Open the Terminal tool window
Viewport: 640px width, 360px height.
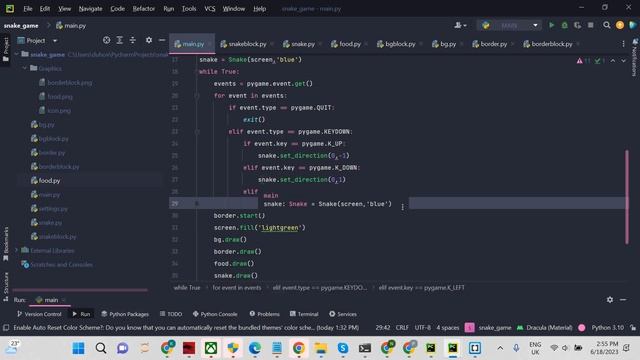pos(304,314)
